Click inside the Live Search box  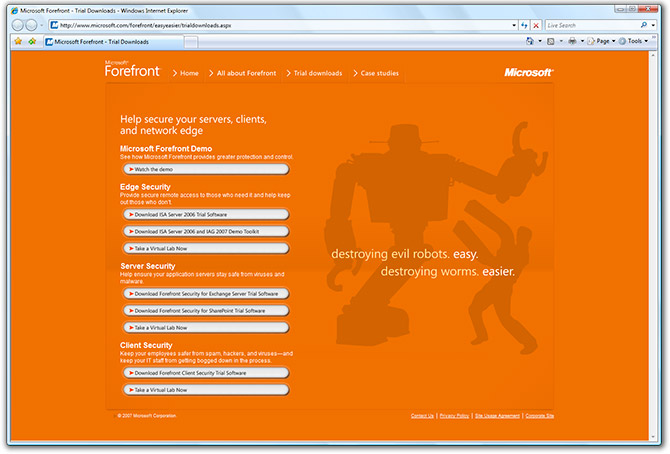(x=592, y=26)
